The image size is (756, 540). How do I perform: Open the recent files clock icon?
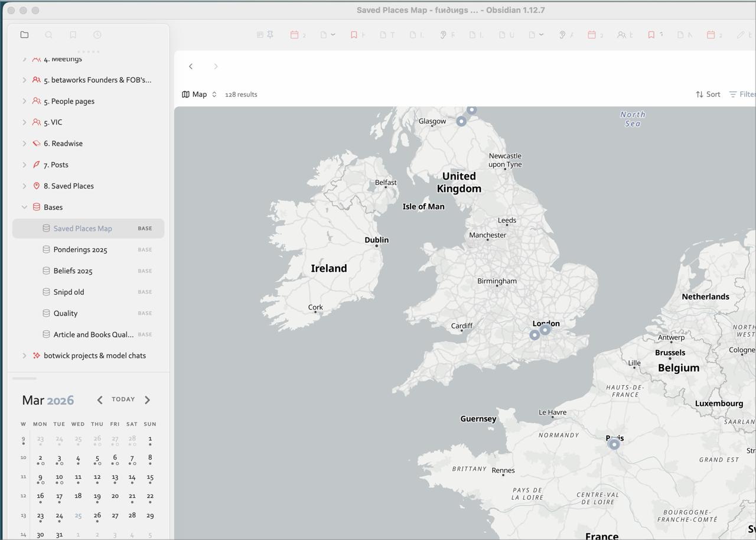[x=97, y=35]
